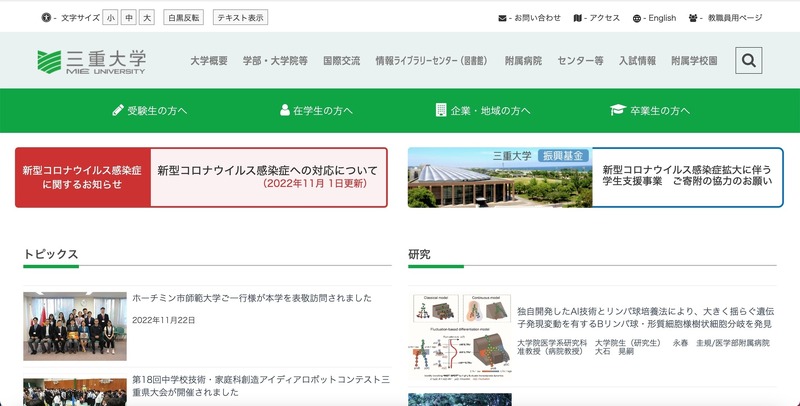Viewport: 800px width, 406px height.
Task: Expand the 学部・大学院等 menu
Action: pyautogui.click(x=275, y=61)
